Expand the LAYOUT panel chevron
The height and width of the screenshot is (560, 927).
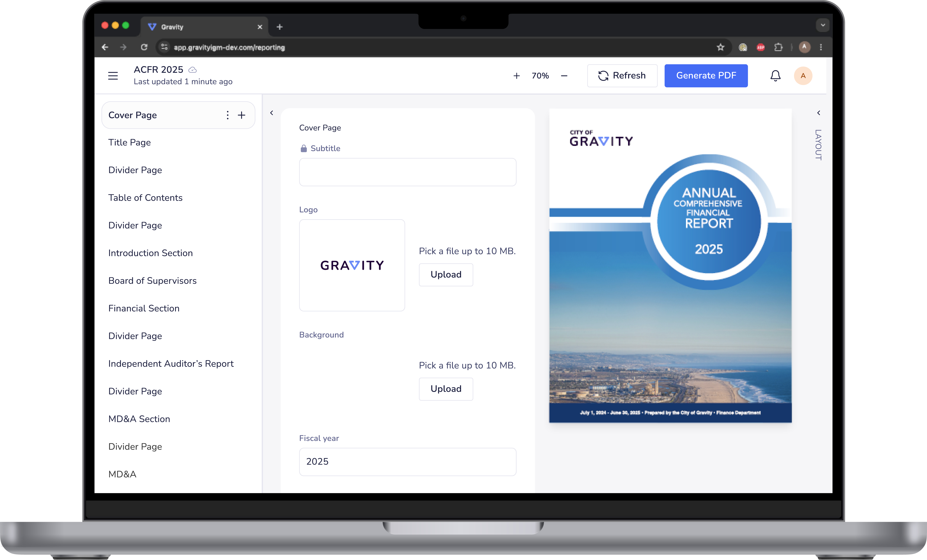coord(818,113)
